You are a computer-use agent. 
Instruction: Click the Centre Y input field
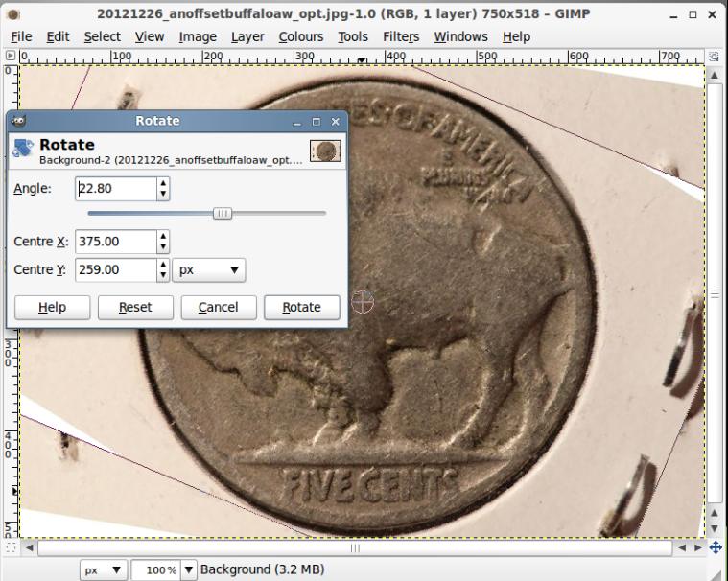pyautogui.click(x=116, y=269)
